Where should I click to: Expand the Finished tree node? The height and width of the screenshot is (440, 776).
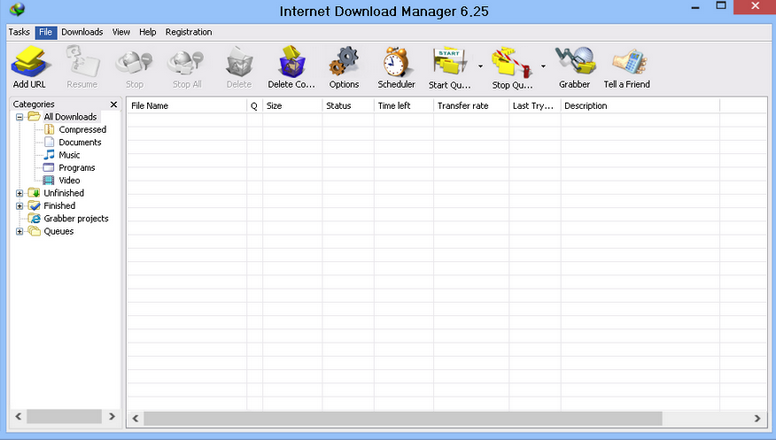click(19, 206)
